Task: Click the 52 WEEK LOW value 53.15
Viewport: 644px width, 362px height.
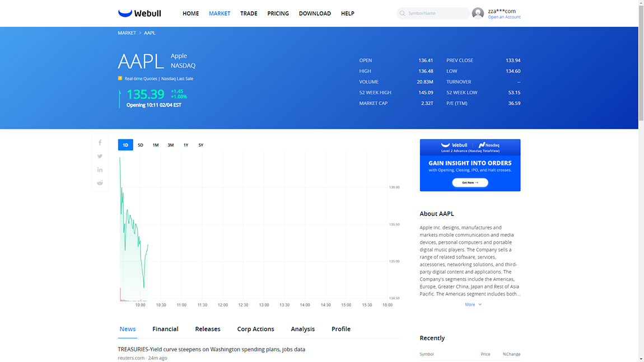Action: pos(514,92)
